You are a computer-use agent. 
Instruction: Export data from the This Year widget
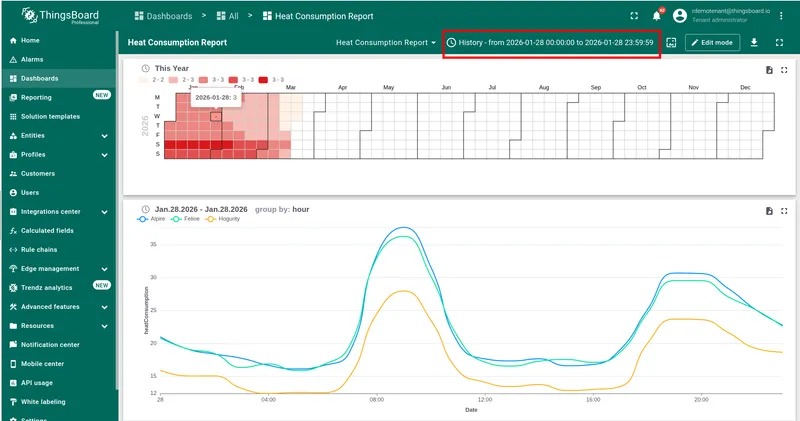click(x=769, y=70)
